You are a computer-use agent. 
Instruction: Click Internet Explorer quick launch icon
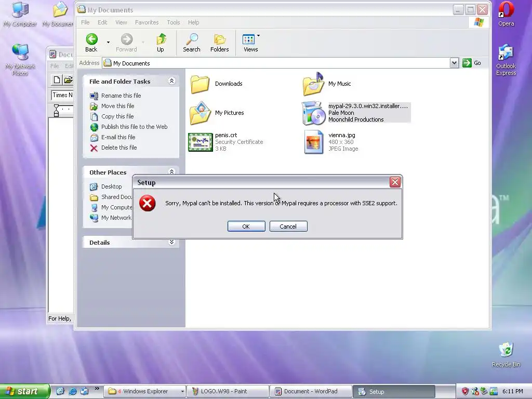72,391
